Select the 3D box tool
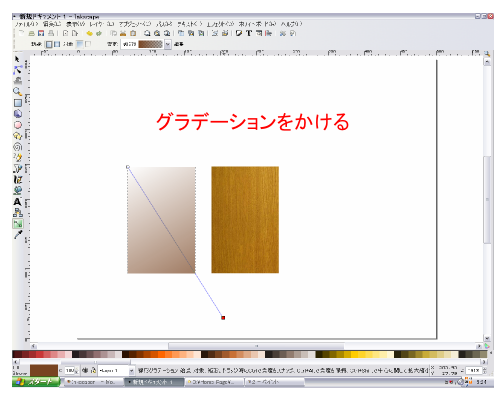Viewport: 500px width, 400px height. 18,114
